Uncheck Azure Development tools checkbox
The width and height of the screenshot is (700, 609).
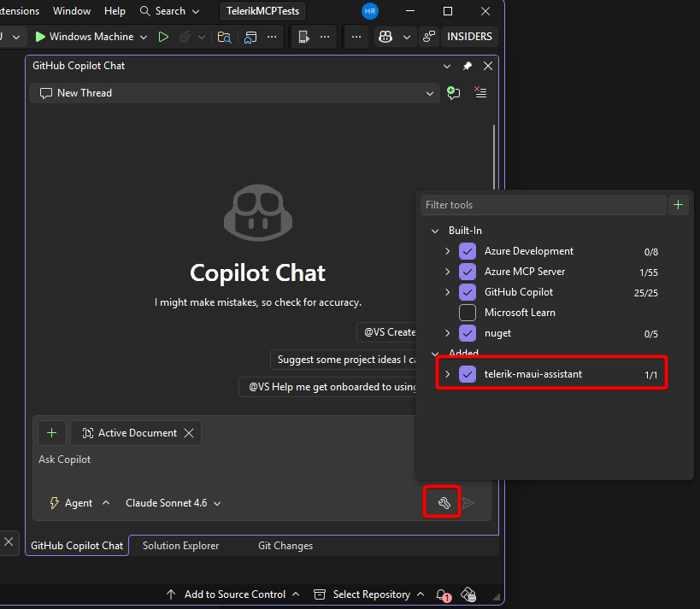tap(468, 251)
